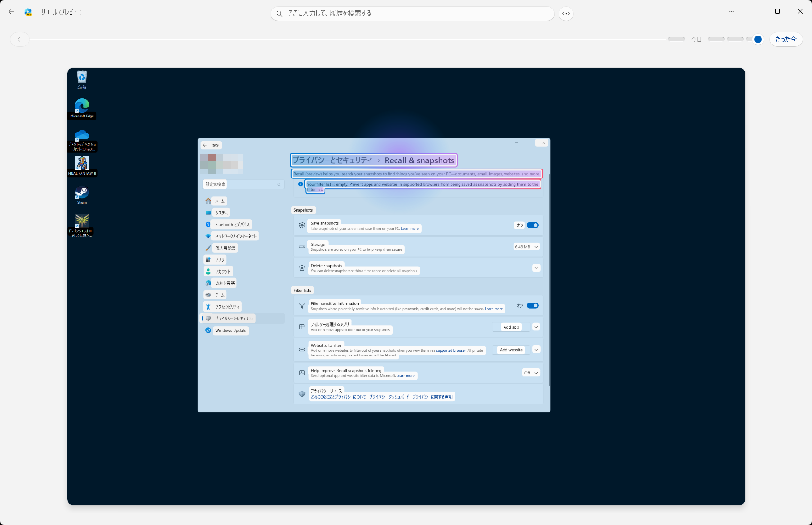The height and width of the screenshot is (525, 812).
Task: Expand the chevron next to Add app
Action: 536,327
